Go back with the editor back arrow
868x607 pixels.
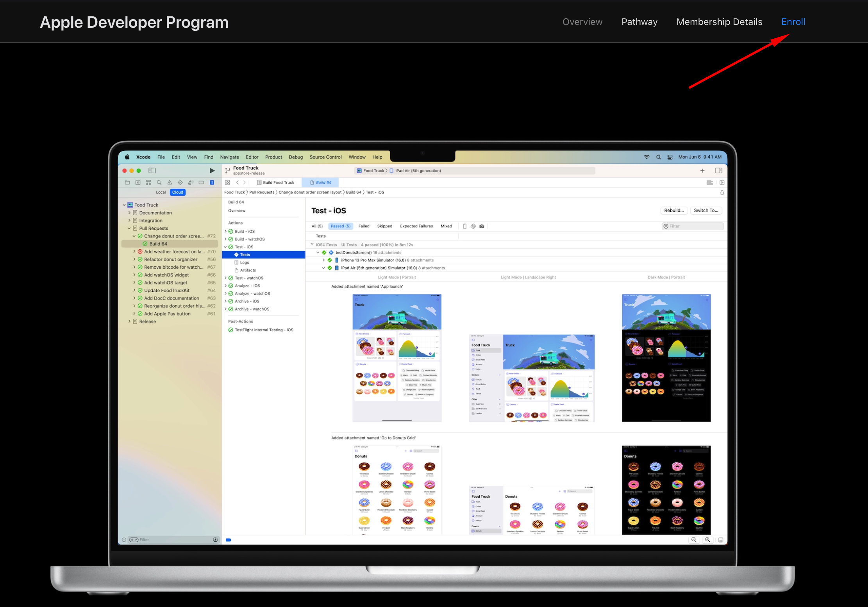[238, 182]
